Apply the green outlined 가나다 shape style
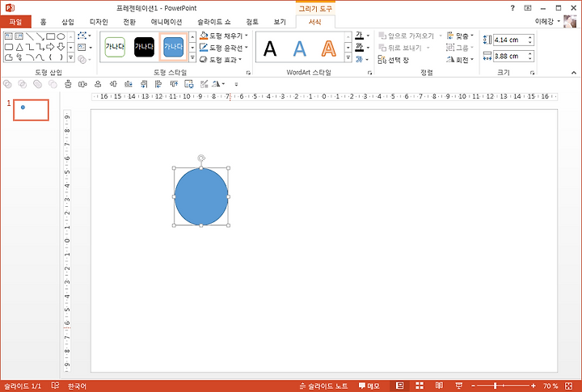Viewport: 582px width, 392px height. coord(115,47)
